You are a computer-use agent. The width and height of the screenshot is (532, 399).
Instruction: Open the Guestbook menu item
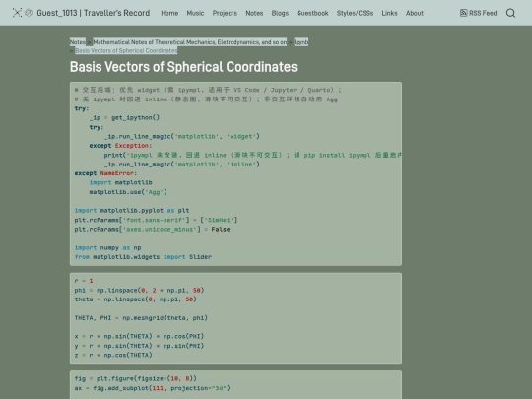(312, 13)
